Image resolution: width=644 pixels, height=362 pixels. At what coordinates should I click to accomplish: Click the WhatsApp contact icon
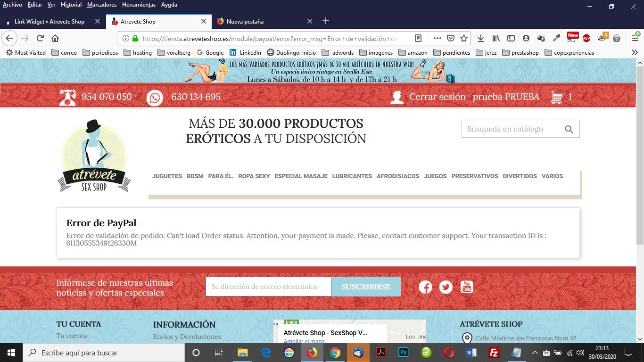155,98
